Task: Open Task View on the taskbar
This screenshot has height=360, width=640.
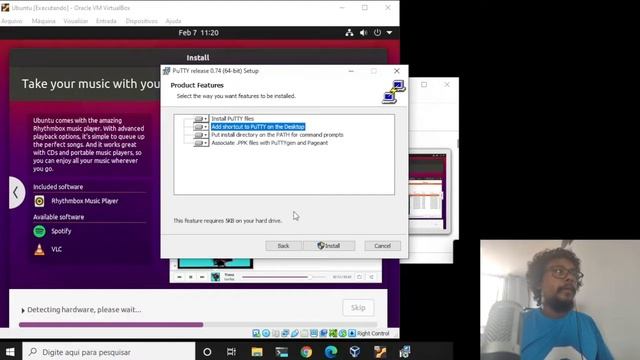Action: click(231, 352)
